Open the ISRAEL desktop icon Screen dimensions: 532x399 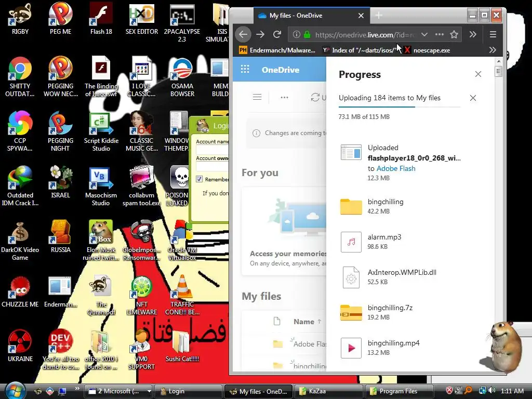[x=60, y=182]
